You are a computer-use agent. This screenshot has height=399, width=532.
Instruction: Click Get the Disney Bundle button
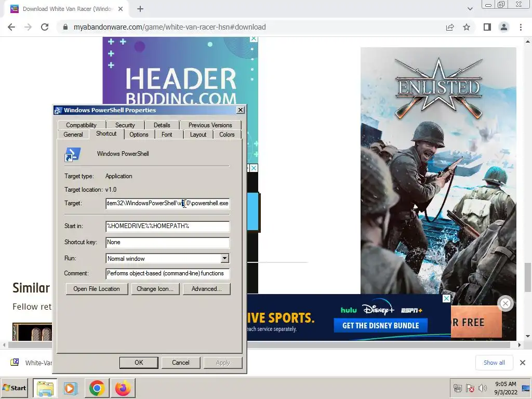click(380, 326)
